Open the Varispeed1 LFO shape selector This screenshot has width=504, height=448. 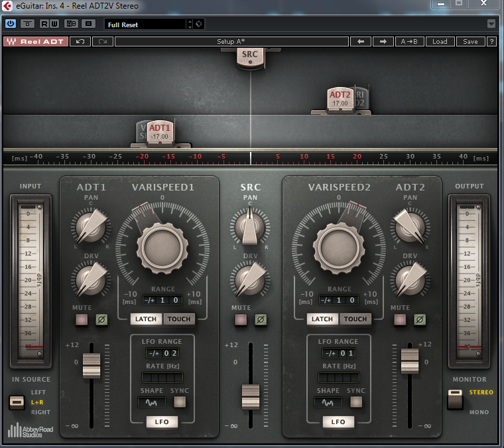point(152,402)
